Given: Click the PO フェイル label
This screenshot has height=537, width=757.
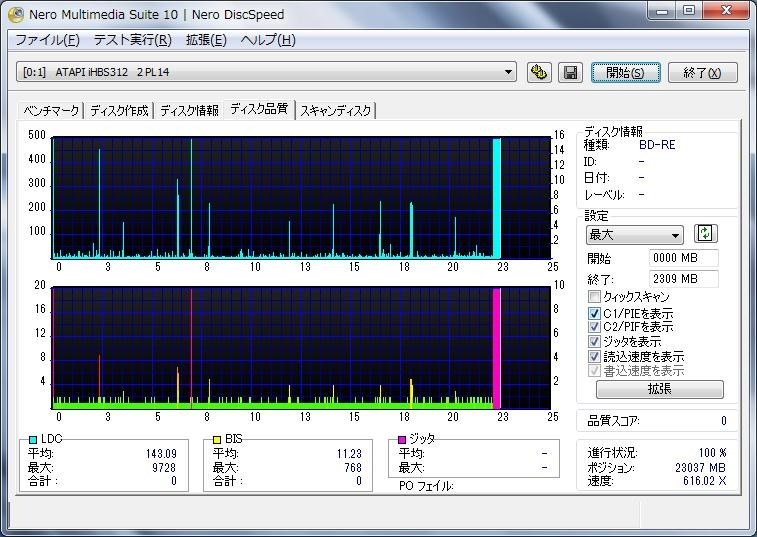Looking at the screenshot, I should [x=426, y=486].
